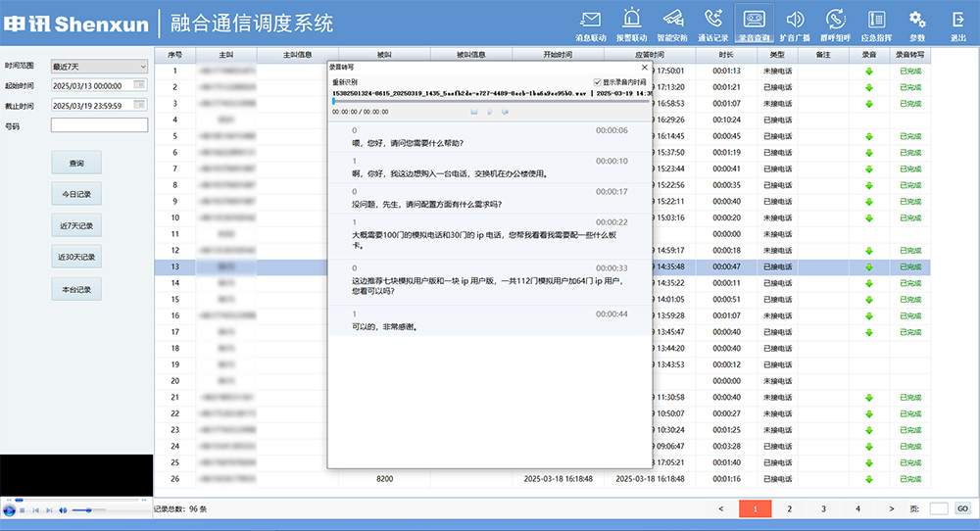Download recording for highlighted row 13
The image size is (980, 531).
[x=868, y=266]
